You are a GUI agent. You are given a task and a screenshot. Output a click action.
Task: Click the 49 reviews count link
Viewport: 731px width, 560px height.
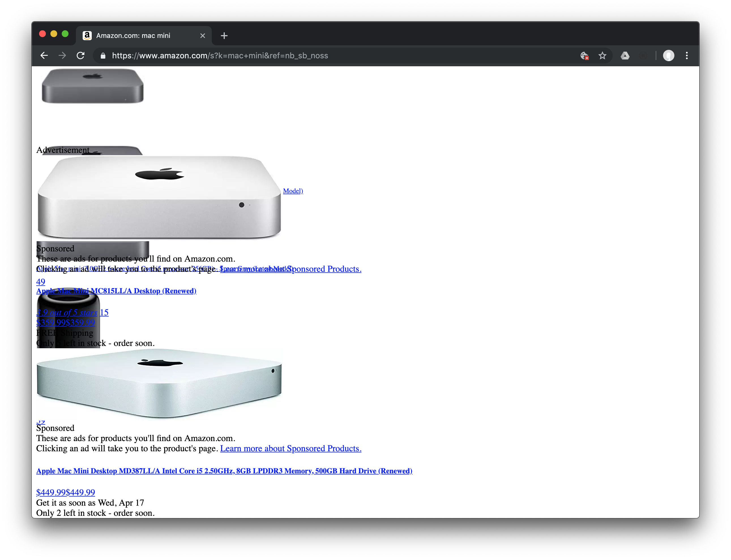pyautogui.click(x=41, y=282)
